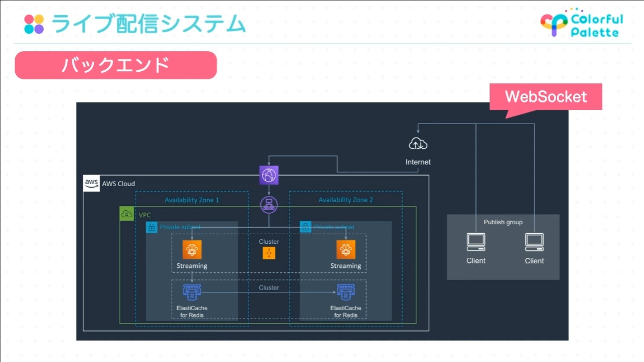Click the "WebSocket" callout label
Image resolution: width=644 pixels, height=362 pixels.
click(546, 96)
